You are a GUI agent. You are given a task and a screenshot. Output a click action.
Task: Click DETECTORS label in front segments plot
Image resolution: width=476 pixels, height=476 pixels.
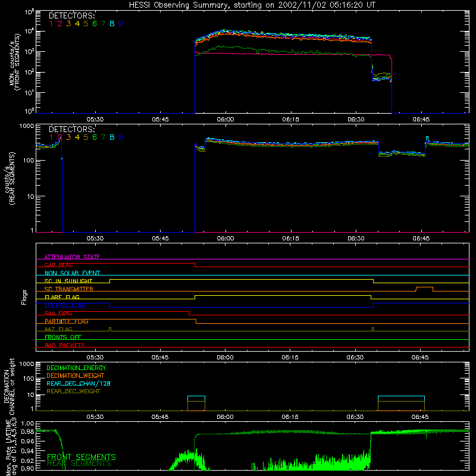click(72, 16)
